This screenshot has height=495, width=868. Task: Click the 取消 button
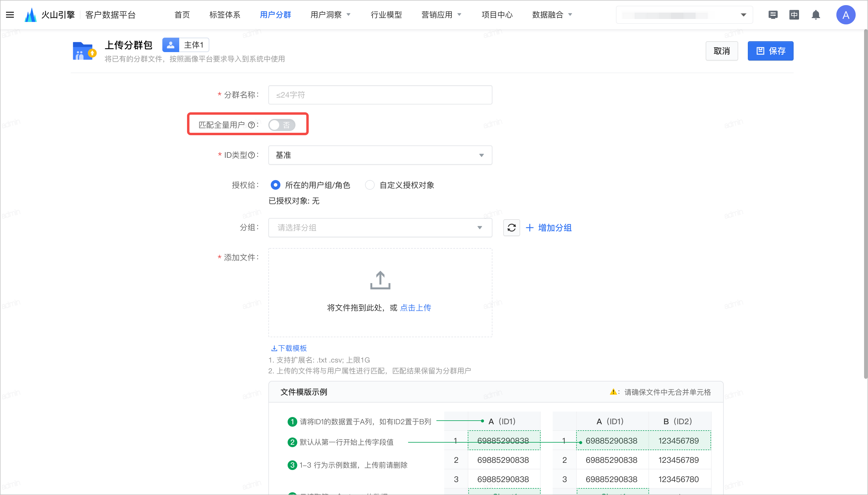(721, 51)
